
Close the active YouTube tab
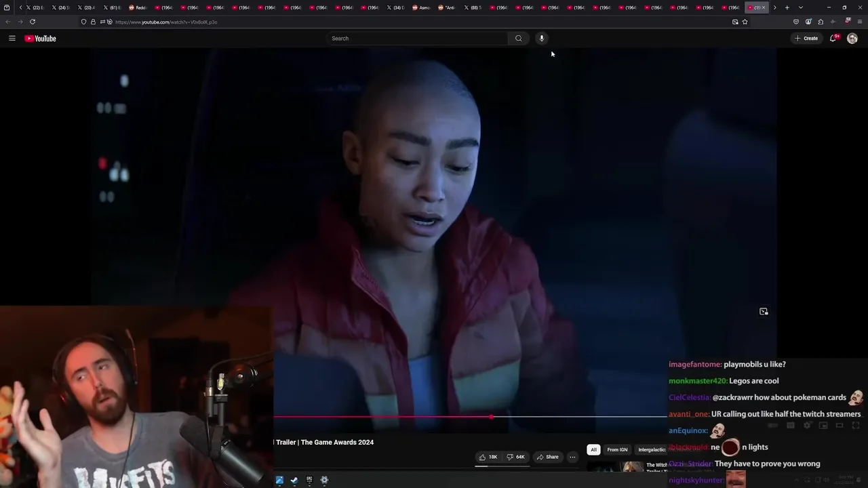point(764,7)
